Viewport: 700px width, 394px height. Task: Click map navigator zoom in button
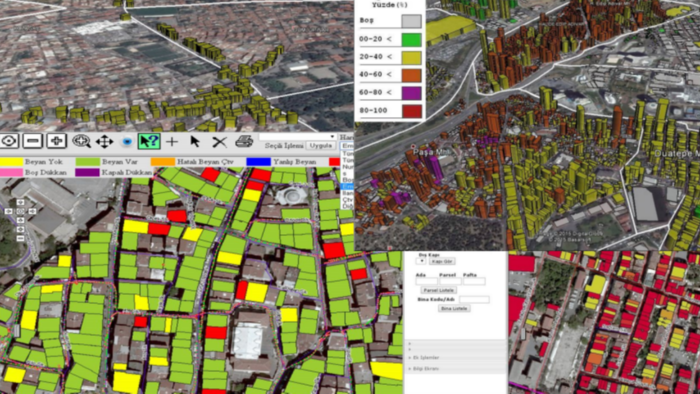(21, 229)
